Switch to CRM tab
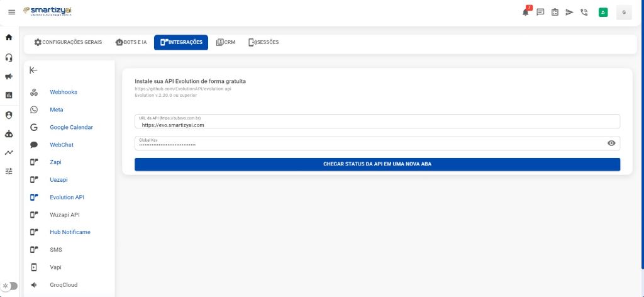The image size is (644, 297). [226, 42]
